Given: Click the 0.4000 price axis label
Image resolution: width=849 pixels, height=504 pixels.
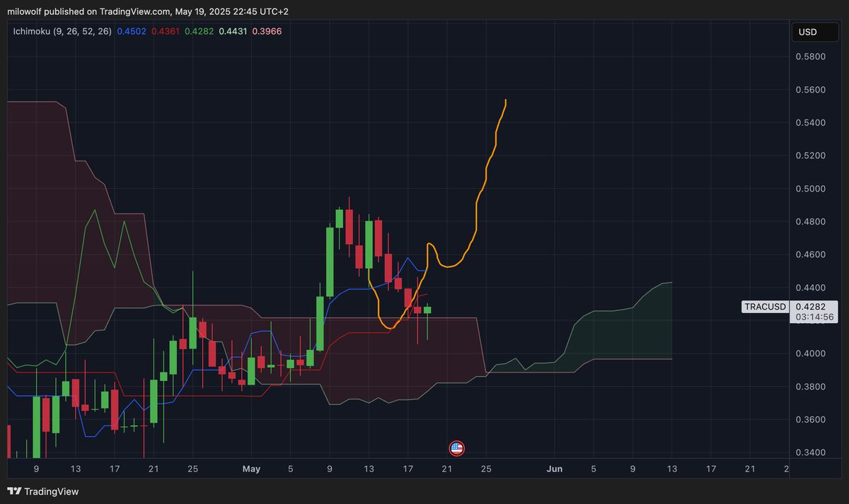Looking at the screenshot, I should click(x=810, y=353).
